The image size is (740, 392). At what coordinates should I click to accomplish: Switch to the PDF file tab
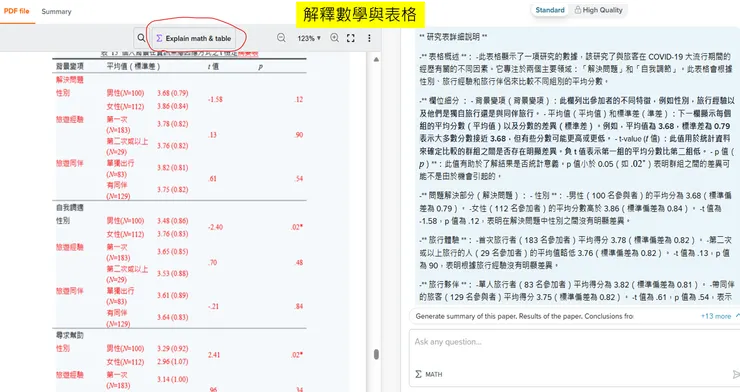pos(17,11)
